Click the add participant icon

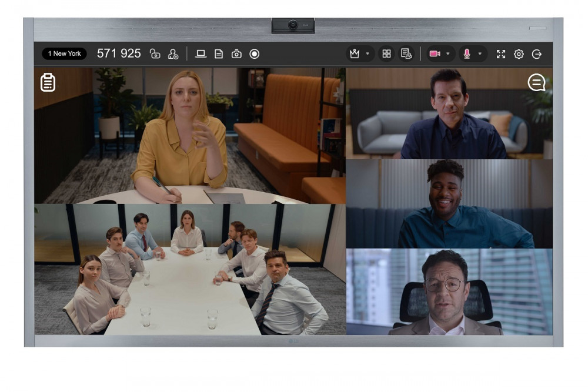pyautogui.click(x=173, y=54)
